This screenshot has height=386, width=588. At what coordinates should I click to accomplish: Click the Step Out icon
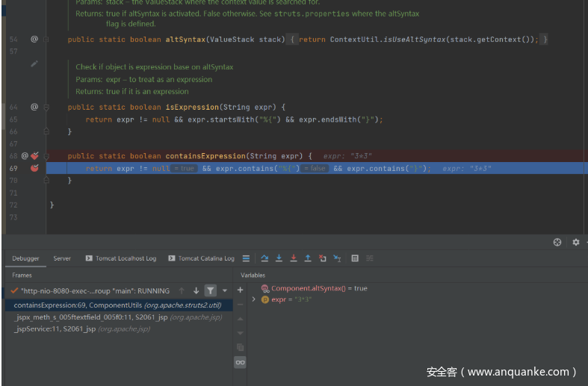pos(308,258)
